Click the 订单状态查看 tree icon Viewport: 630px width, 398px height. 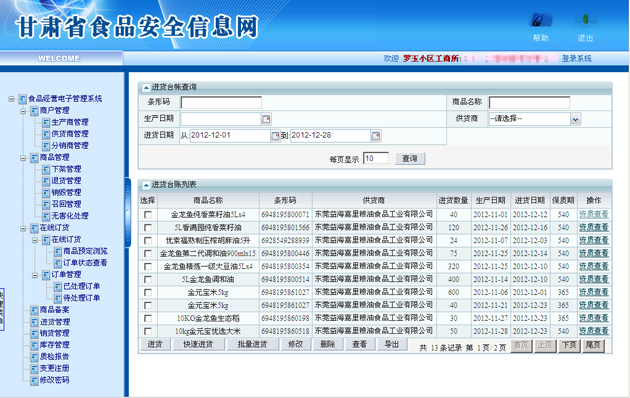(x=58, y=263)
